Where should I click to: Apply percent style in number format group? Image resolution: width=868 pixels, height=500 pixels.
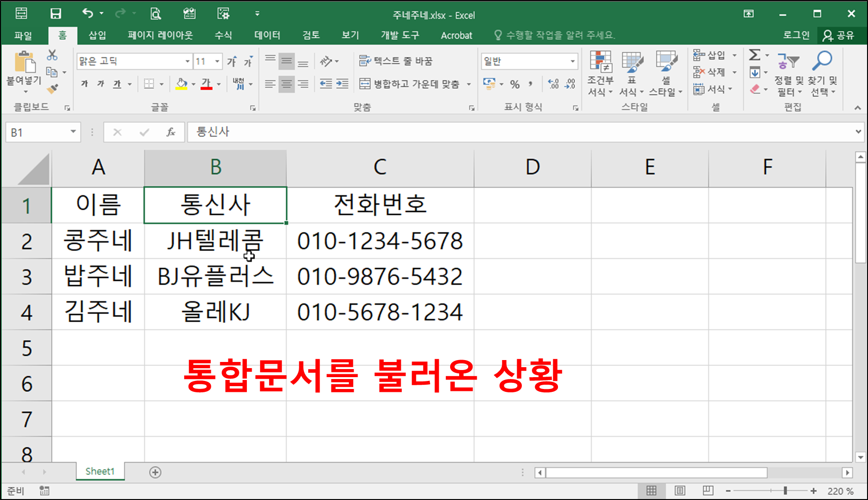tap(515, 84)
